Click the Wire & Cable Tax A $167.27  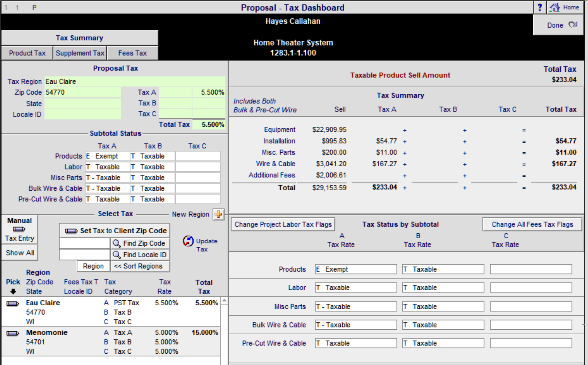point(384,164)
